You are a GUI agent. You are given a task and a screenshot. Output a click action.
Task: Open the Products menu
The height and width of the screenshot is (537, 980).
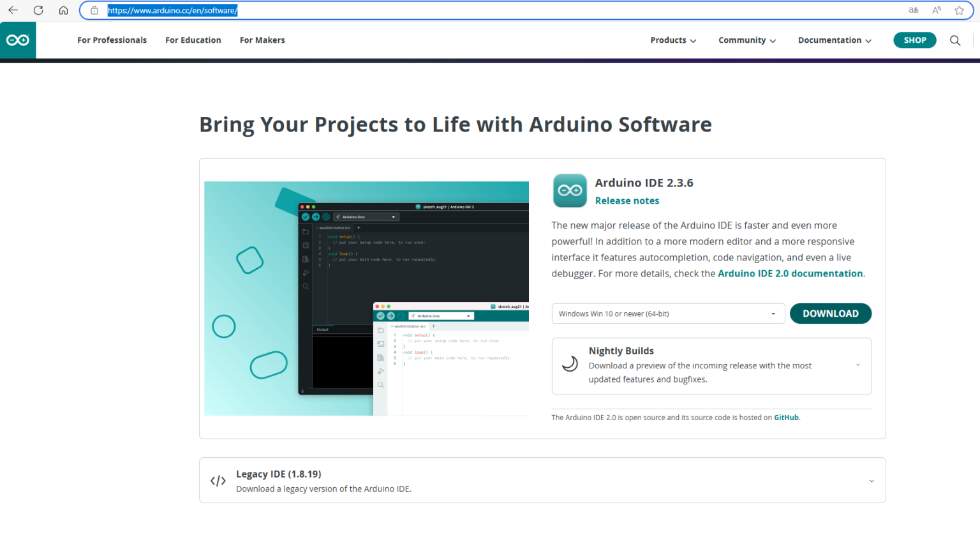coord(672,40)
